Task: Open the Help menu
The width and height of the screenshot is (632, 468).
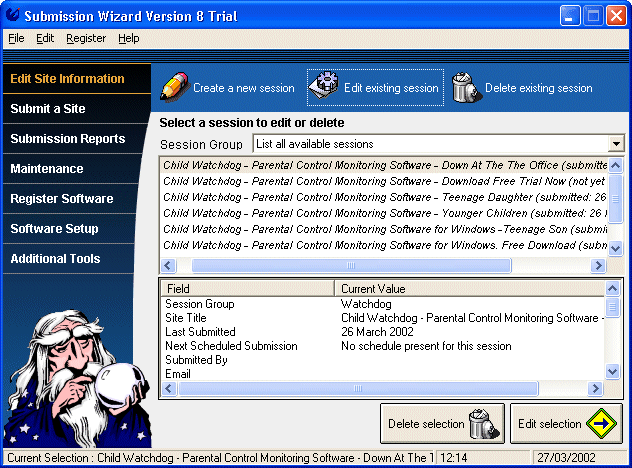Action: coord(129,38)
